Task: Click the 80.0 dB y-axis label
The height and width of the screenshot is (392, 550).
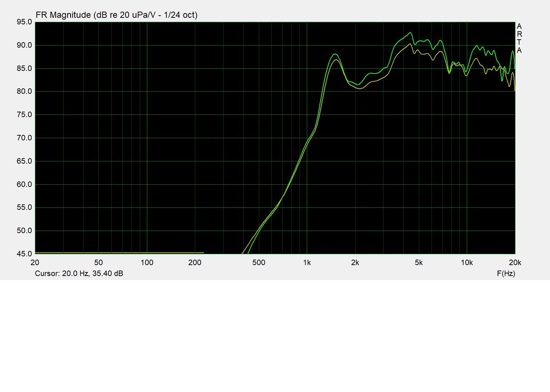Action: point(24,92)
